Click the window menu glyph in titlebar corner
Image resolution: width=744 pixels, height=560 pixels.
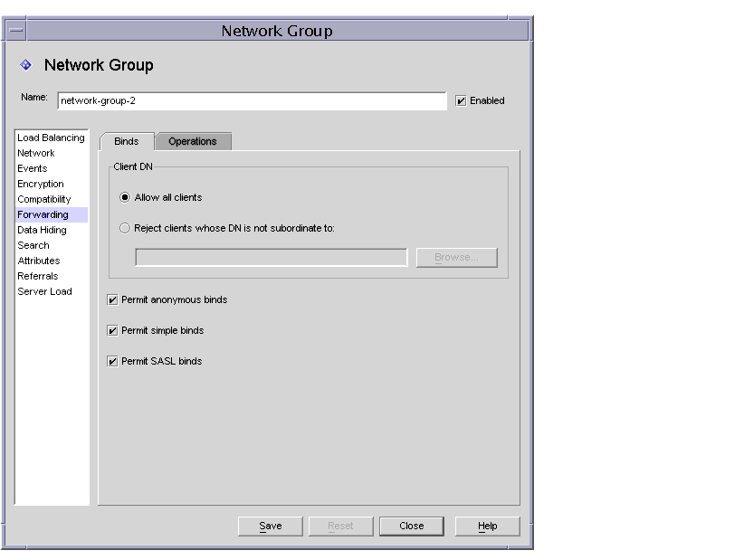tap(14, 30)
